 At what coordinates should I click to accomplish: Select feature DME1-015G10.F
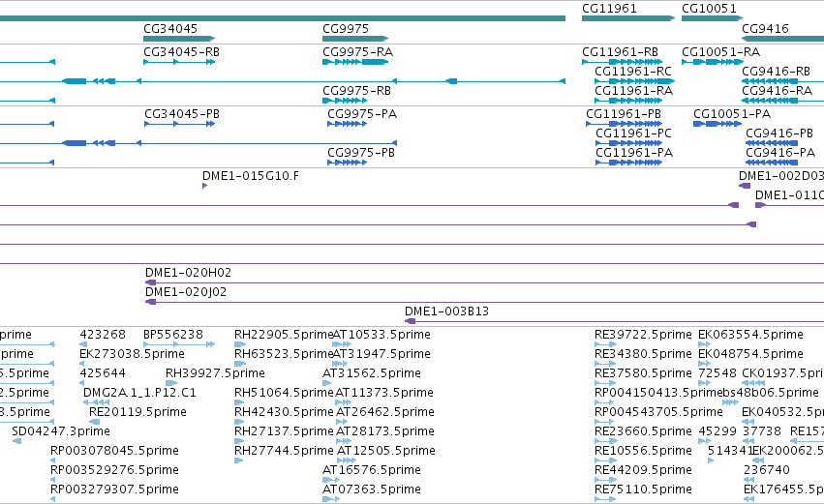(x=251, y=175)
